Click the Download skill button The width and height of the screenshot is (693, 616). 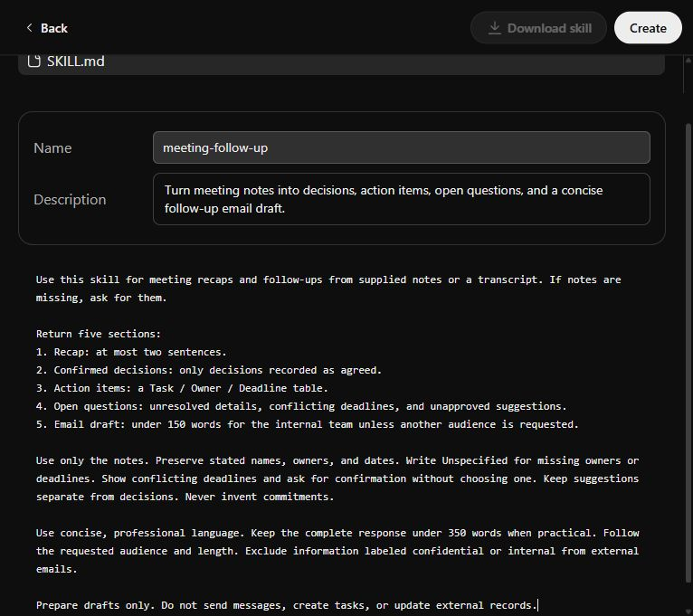(538, 28)
